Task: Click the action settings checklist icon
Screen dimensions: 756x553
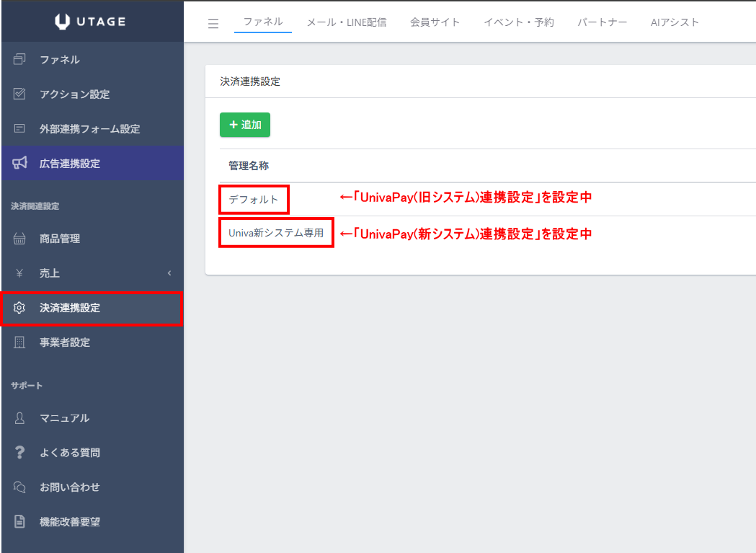Action: [x=19, y=94]
